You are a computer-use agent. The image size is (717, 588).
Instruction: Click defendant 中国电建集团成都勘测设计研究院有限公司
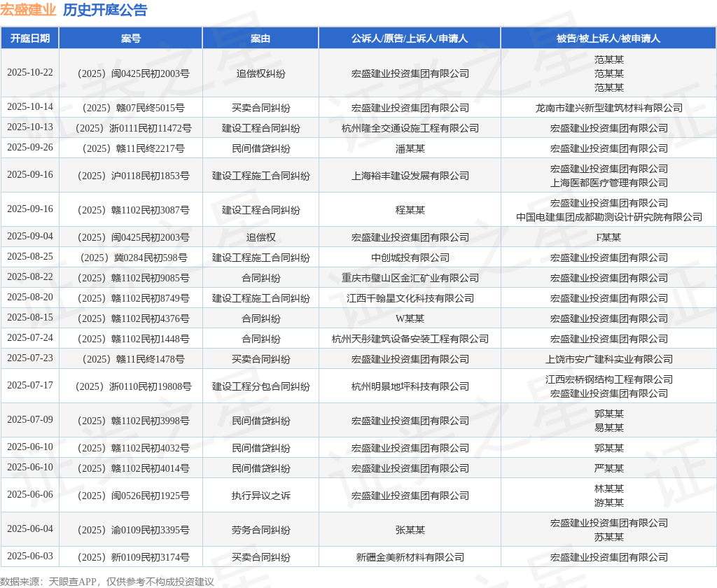pos(608,217)
